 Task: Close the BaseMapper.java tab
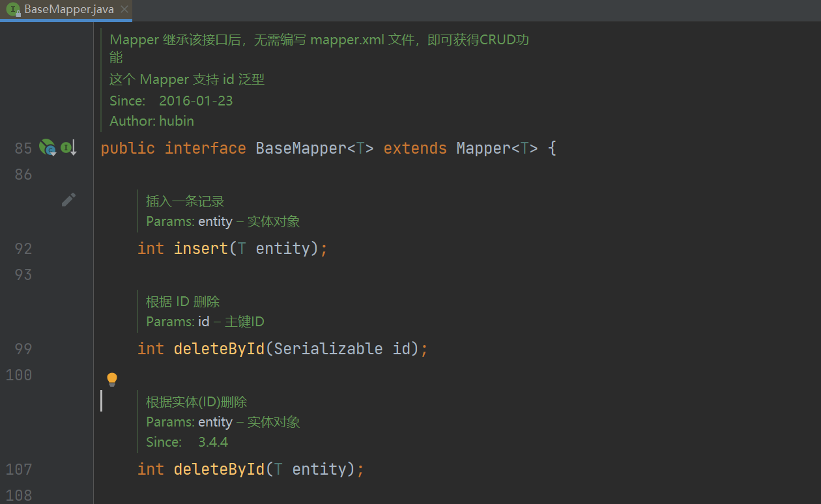pyautogui.click(x=123, y=10)
